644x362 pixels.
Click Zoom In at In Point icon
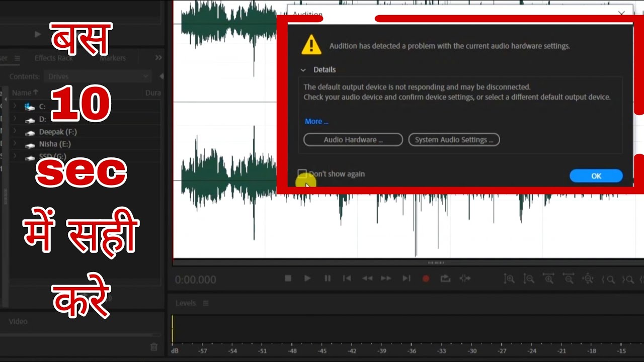coord(608,279)
